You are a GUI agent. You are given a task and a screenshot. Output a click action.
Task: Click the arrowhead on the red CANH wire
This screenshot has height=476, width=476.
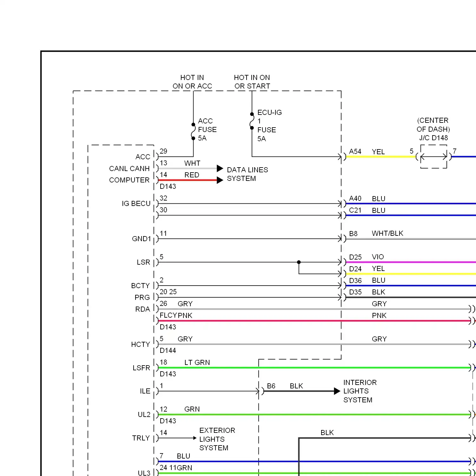click(x=220, y=180)
